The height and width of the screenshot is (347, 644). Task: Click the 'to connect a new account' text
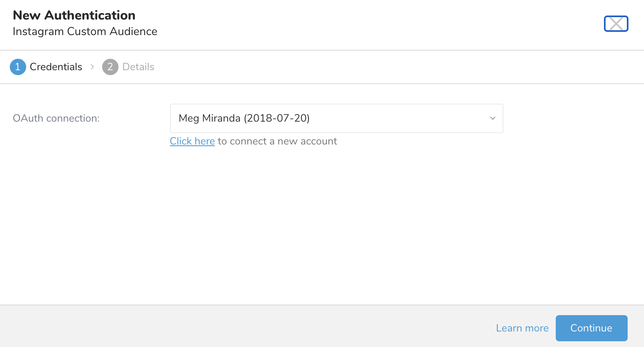click(277, 141)
